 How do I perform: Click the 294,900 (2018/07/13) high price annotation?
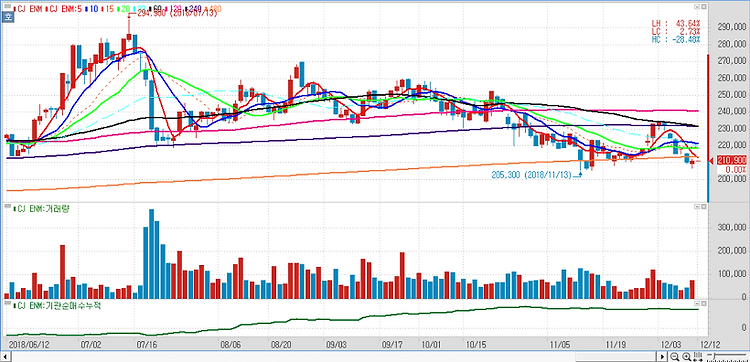(177, 13)
